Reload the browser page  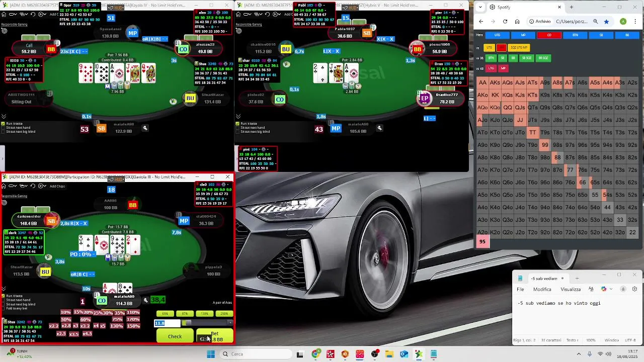505,22
